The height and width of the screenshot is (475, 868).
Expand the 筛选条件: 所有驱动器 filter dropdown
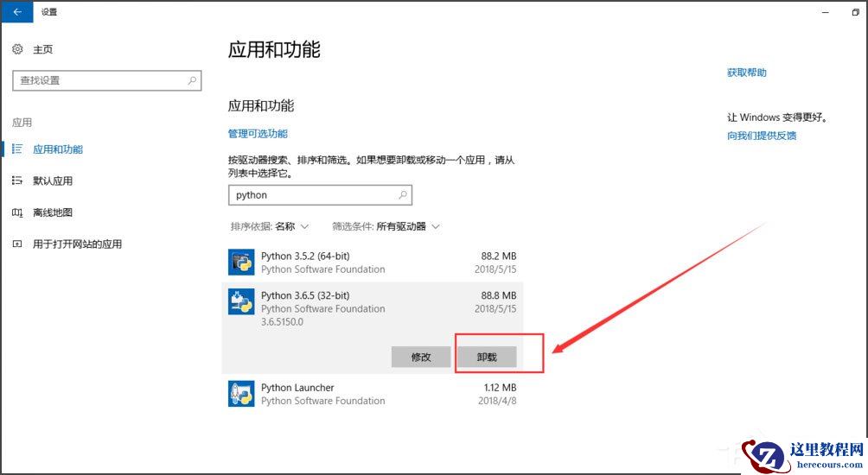click(x=386, y=226)
